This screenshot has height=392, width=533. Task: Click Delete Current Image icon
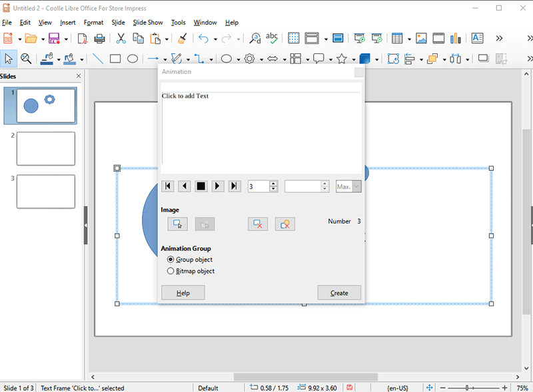tap(257, 224)
